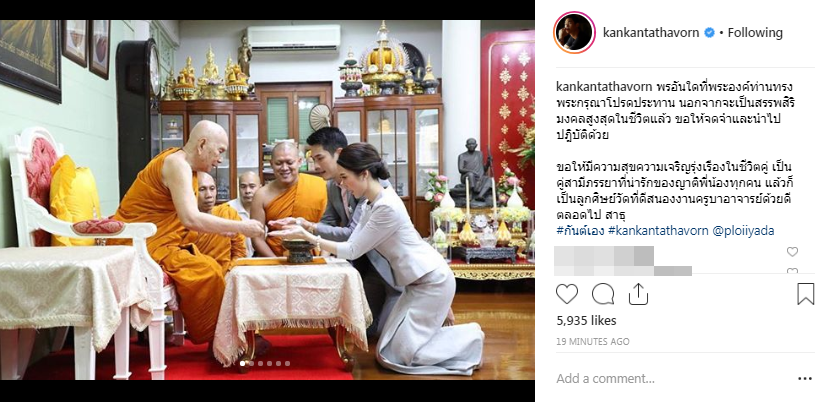The width and height of the screenshot is (819, 402).
Task: Save the post with the bookmark icon
Action: [805, 294]
